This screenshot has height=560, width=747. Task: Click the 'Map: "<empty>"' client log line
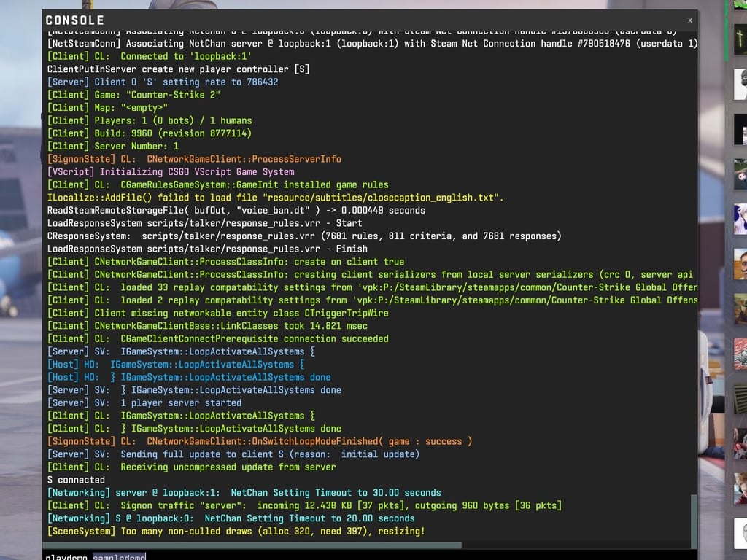pos(107,108)
